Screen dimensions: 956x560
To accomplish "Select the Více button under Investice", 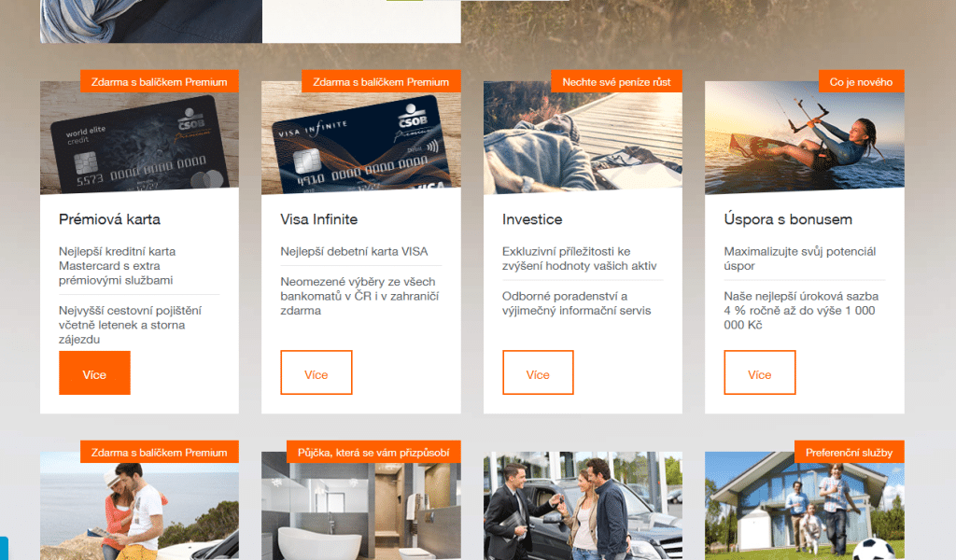I will [x=538, y=372].
